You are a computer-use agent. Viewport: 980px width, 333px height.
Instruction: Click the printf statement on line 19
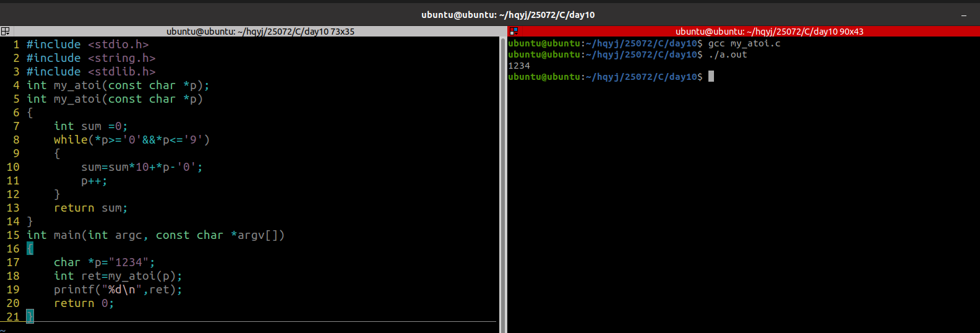(118, 290)
